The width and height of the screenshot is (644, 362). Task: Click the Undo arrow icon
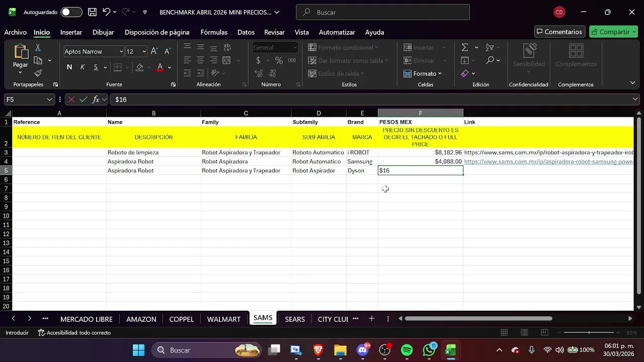point(106,12)
